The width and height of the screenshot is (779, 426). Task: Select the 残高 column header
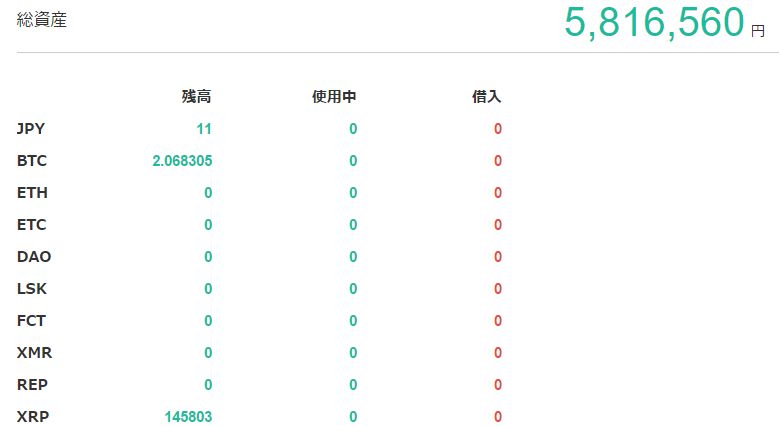point(196,97)
